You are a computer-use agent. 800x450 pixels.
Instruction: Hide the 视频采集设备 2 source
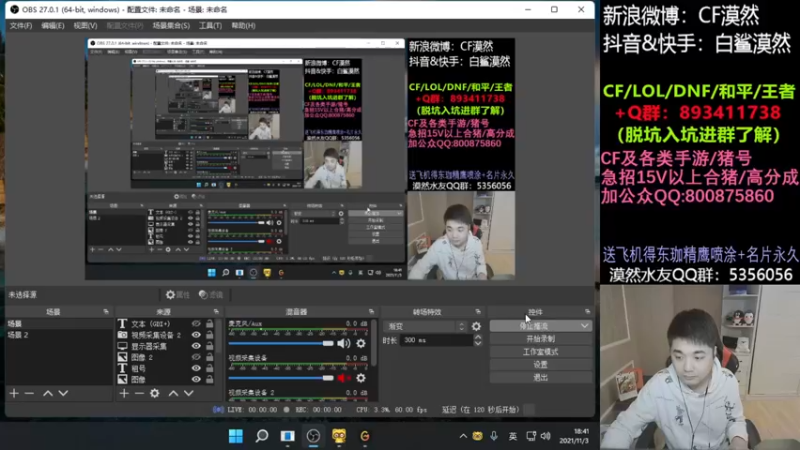coord(196,335)
